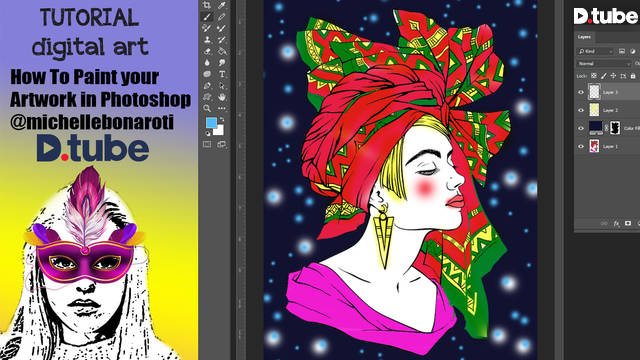Select the Pen tool
Image resolution: width=640 pixels, height=360 pixels.
coord(207,86)
